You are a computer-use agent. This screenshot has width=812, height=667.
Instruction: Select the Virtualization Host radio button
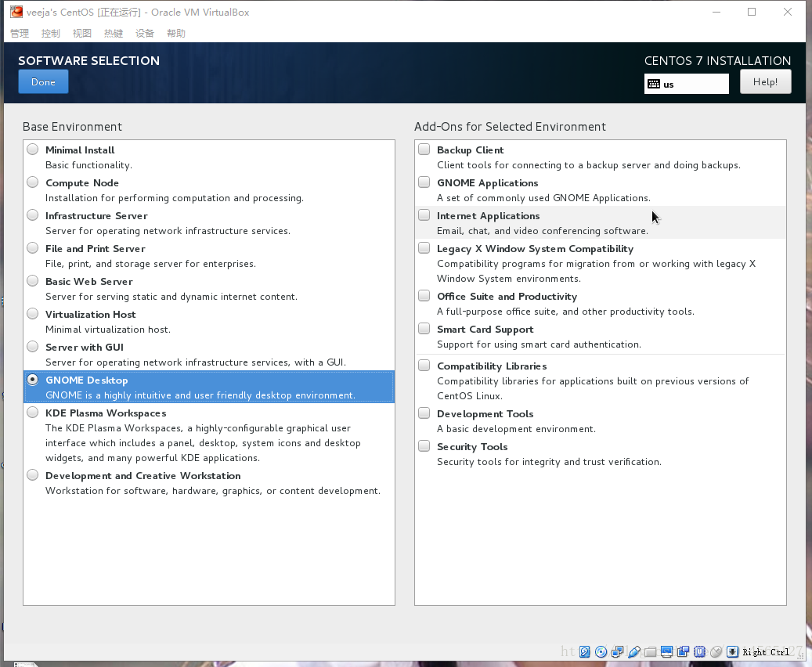pyautogui.click(x=33, y=314)
